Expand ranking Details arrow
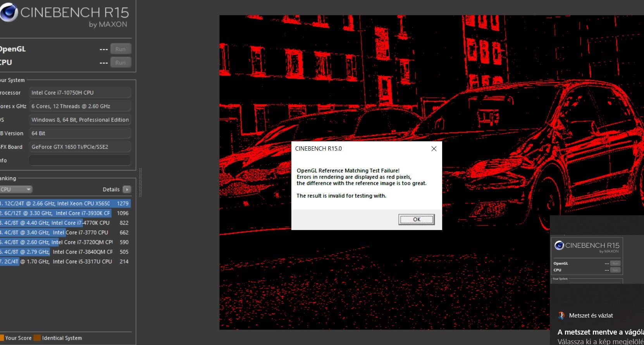This screenshot has height=345, width=644. click(x=127, y=189)
